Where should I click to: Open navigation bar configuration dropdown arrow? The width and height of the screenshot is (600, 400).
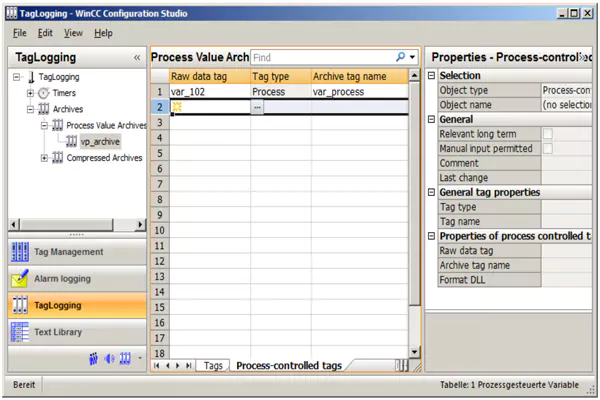pyautogui.click(x=140, y=359)
